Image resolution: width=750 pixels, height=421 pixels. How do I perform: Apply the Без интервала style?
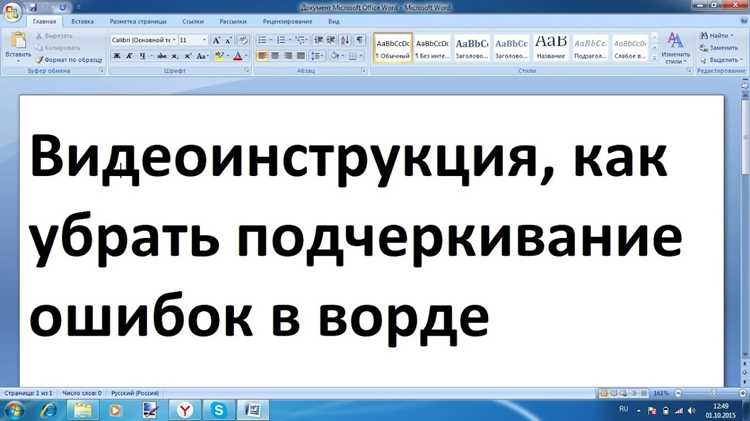pyautogui.click(x=432, y=48)
